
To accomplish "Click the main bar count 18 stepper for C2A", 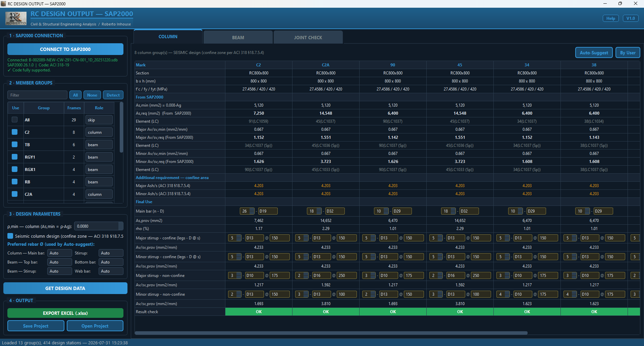I will (x=314, y=211).
